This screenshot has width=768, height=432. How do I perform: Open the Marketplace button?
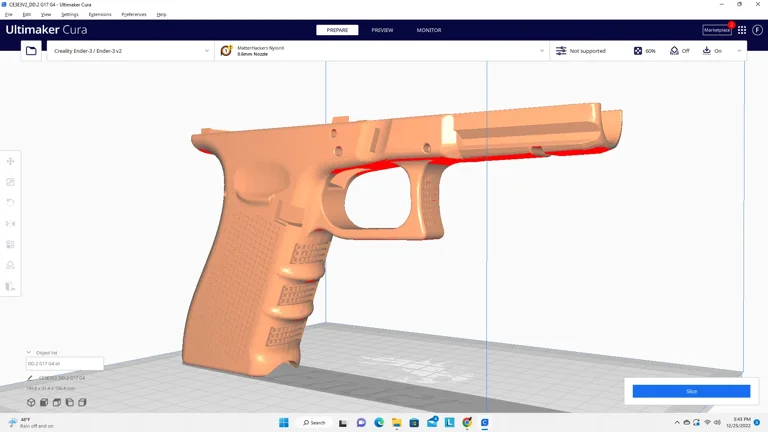pos(716,30)
